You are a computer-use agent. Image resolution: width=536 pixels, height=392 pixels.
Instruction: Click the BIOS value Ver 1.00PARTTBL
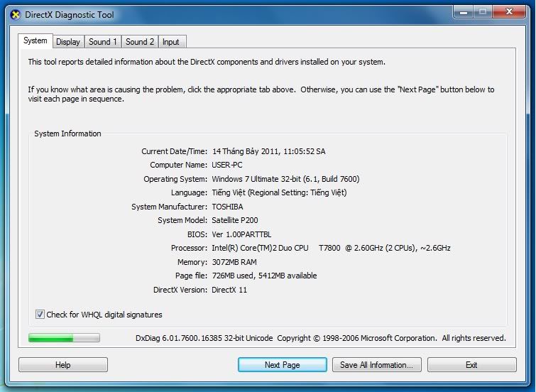pyautogui.click(x=241, y=234)
